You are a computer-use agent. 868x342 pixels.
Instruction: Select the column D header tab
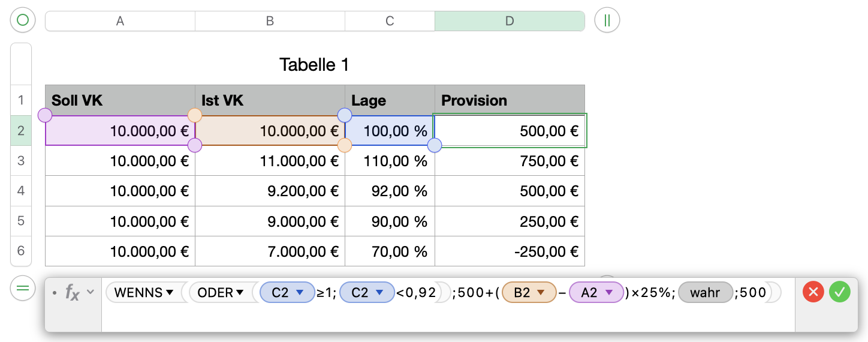pyautogui.click(x=510, y=21)
